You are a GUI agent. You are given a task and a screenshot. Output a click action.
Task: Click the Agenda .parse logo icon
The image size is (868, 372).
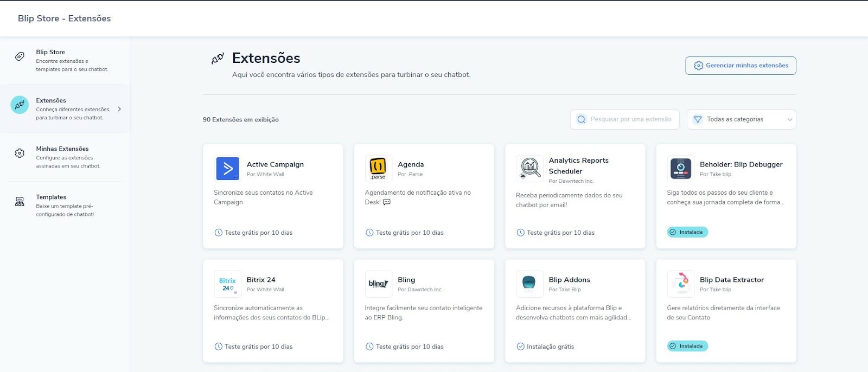point(378,169)
